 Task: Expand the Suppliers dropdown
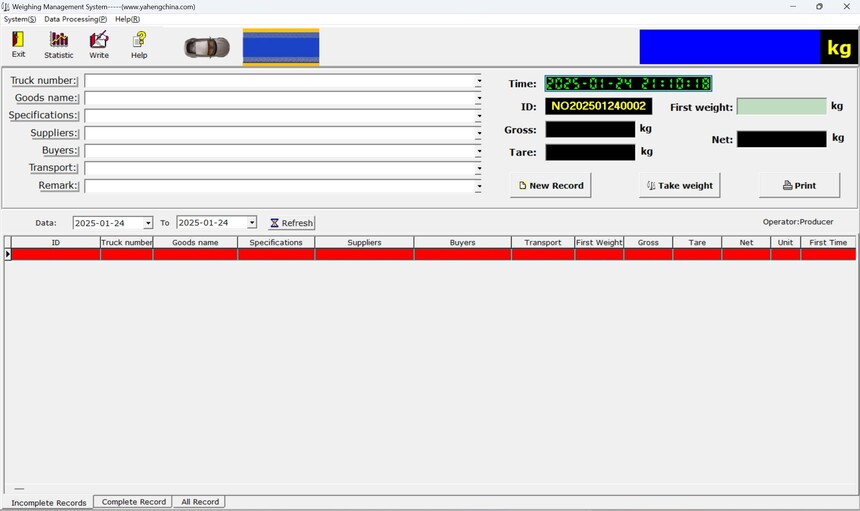tap(478, 134)
